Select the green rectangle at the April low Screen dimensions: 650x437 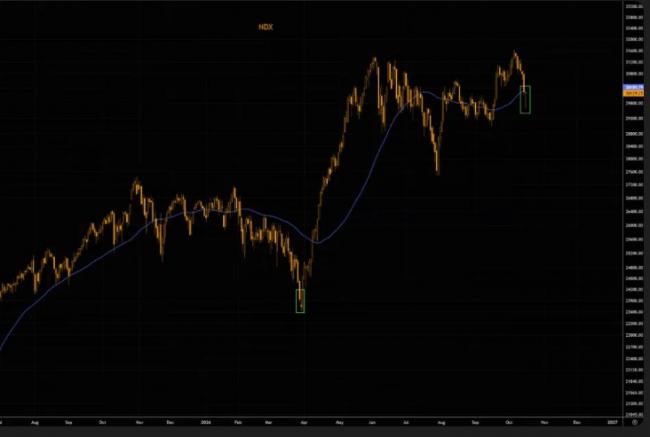pos(300,301)
